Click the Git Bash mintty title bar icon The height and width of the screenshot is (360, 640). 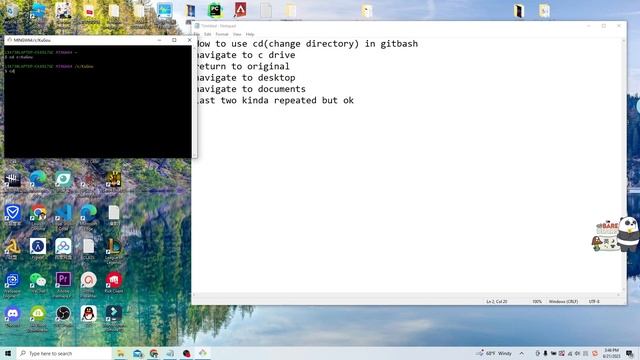tap(9, 40)
